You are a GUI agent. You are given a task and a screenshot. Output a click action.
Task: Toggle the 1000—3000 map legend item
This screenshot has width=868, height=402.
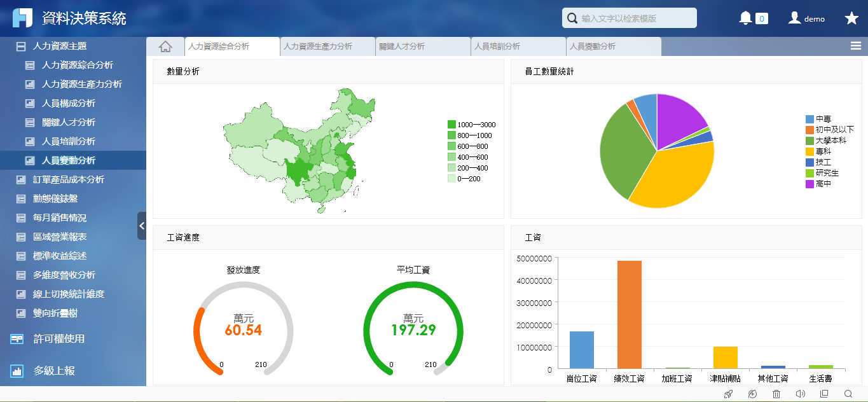tap(452, 125)
